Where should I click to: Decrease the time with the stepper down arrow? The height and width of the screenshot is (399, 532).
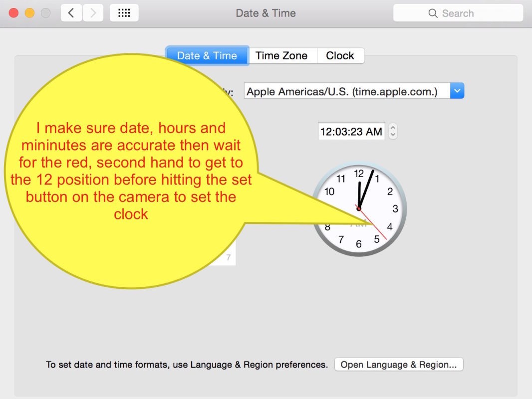pos(393,135)
